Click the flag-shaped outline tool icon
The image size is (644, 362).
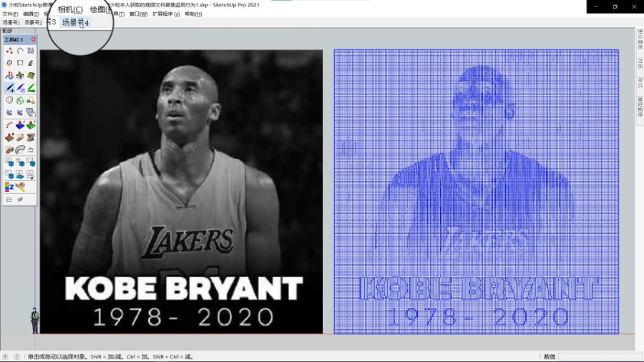20,63
